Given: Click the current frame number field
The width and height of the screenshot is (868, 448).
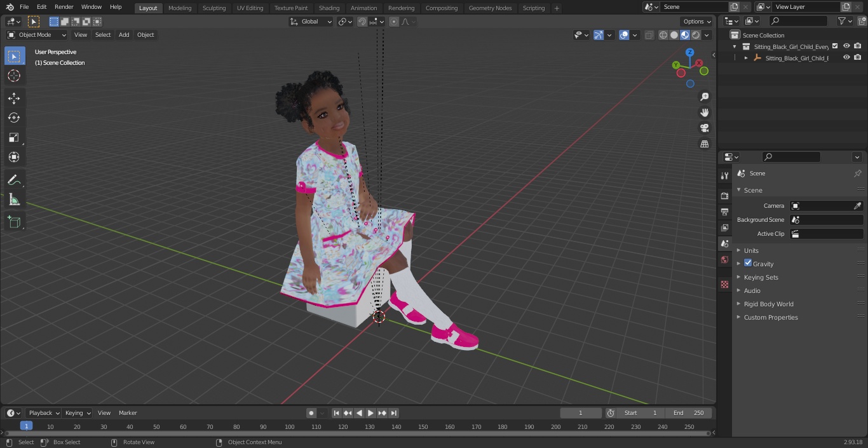Looking at the screenshot, I should [580, 413].
